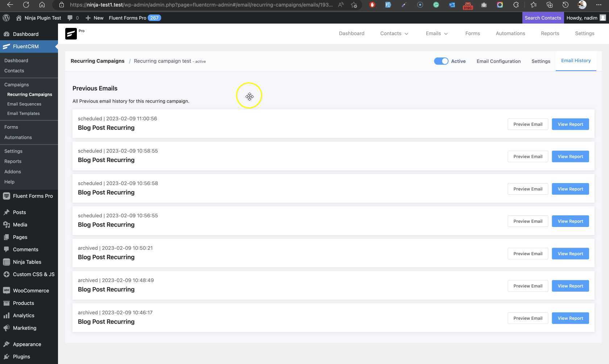The width and height of the screenshot is (609, 364).
Task: Toggle the campaign Active switch off
Action: (x=441, y=61)
